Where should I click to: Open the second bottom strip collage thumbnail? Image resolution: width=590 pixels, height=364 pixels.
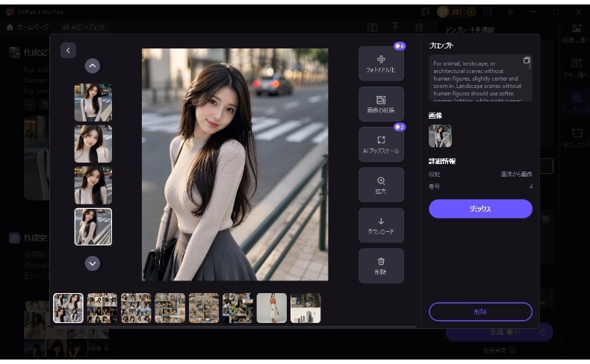(x=102, y=308)
